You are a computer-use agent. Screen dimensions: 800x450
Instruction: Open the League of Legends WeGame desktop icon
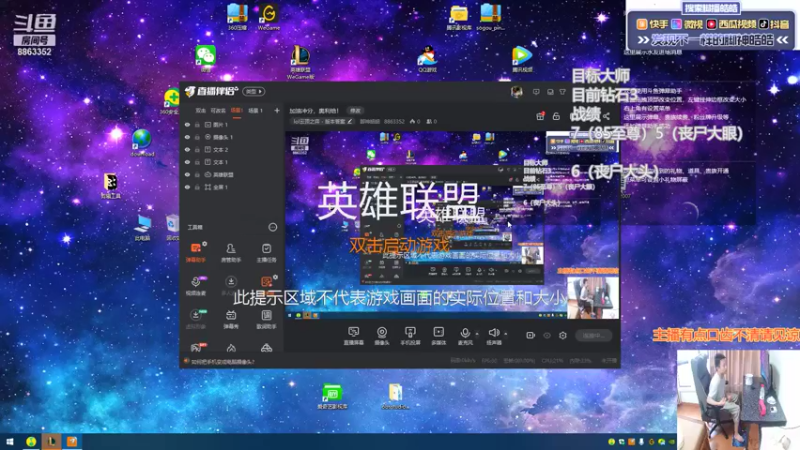click(301, 62)
